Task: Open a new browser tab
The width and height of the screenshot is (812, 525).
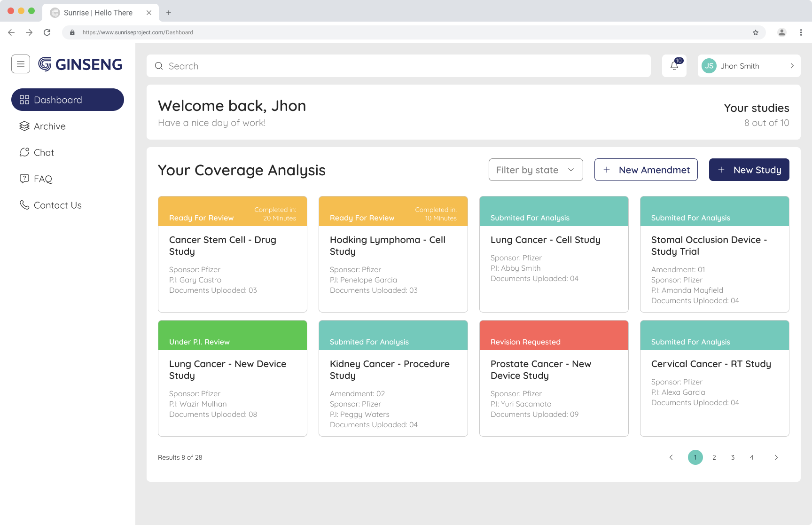Action: tap(169, 13)
